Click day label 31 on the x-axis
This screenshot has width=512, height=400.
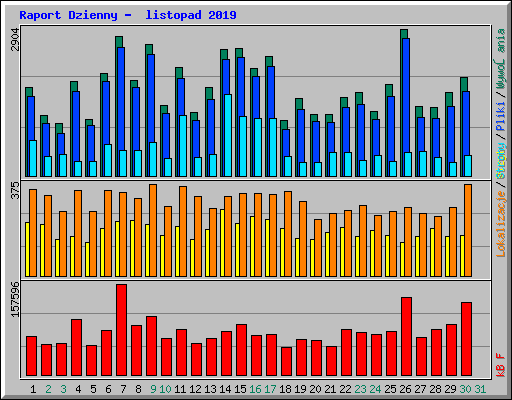(480, 389)
